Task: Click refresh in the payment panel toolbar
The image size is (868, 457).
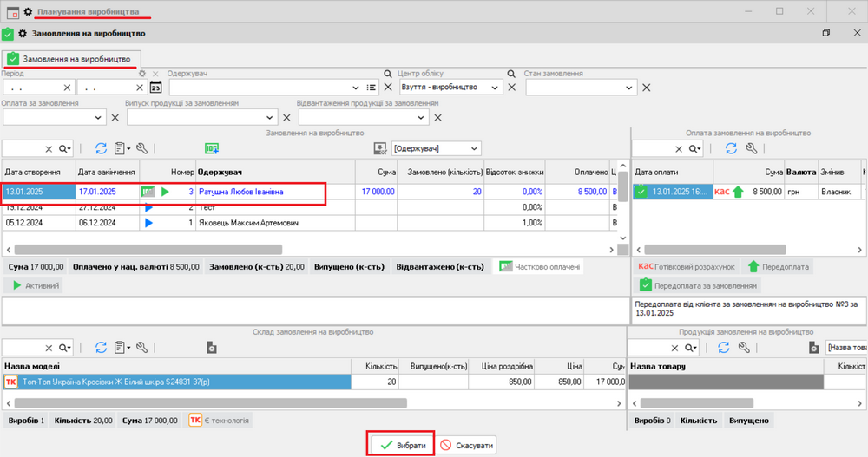Action: pos(731,149)
